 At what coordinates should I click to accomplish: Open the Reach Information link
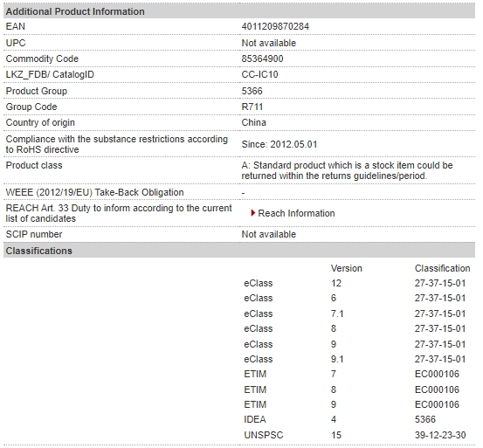point(296,213)
